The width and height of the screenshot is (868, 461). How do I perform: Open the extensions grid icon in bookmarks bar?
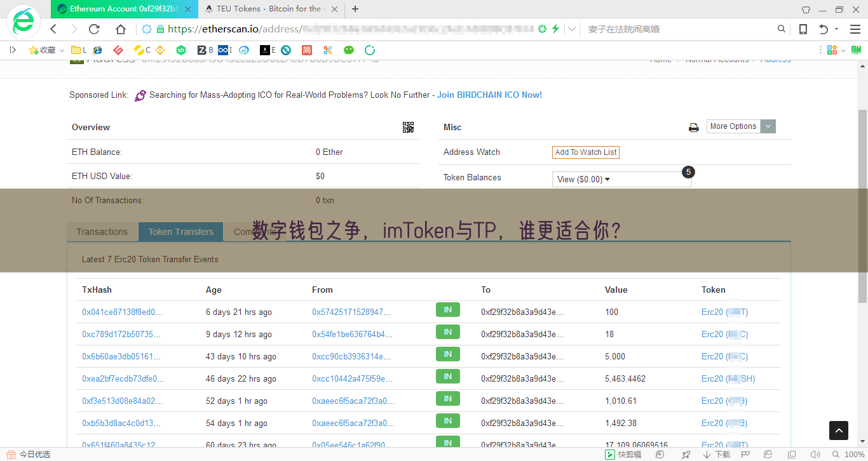(x=832, y=50)
